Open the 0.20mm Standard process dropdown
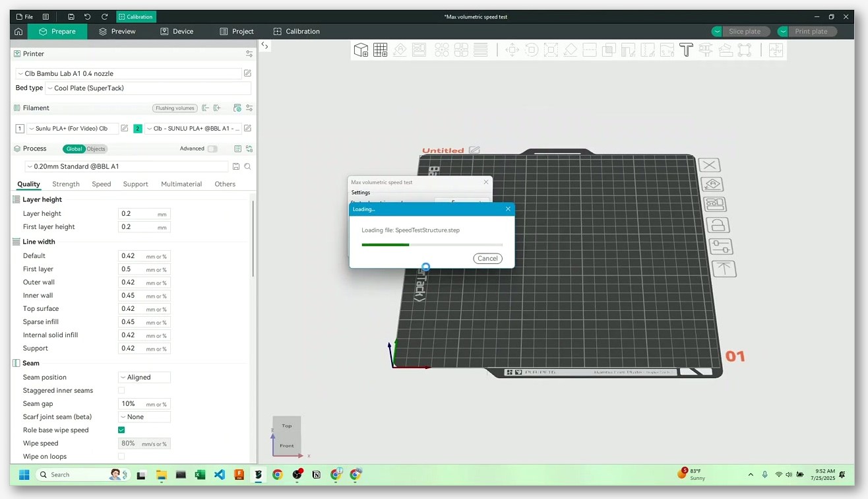 127,166
